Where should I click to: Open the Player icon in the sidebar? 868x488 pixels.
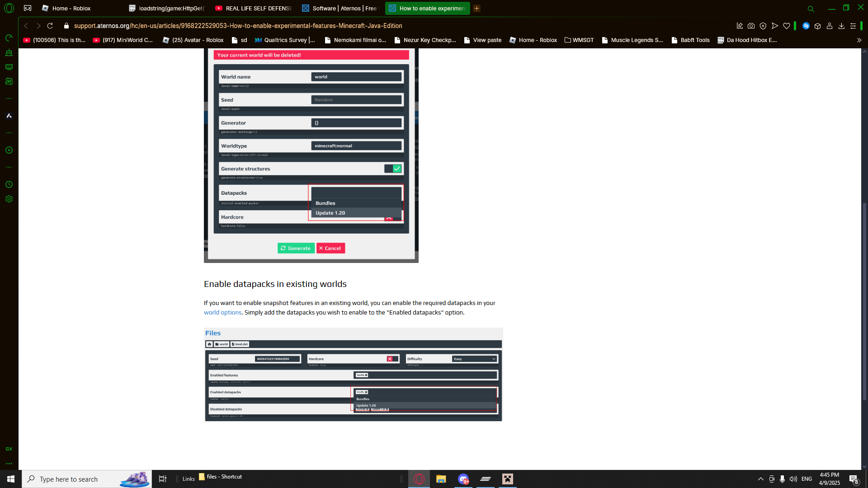pyautogui.click(x=9, y=150)
